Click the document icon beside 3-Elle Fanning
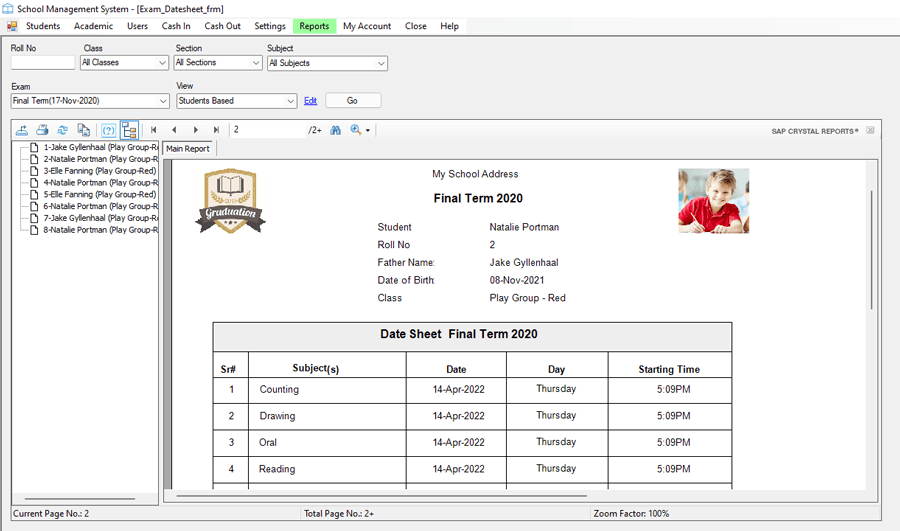 (34, 171)
